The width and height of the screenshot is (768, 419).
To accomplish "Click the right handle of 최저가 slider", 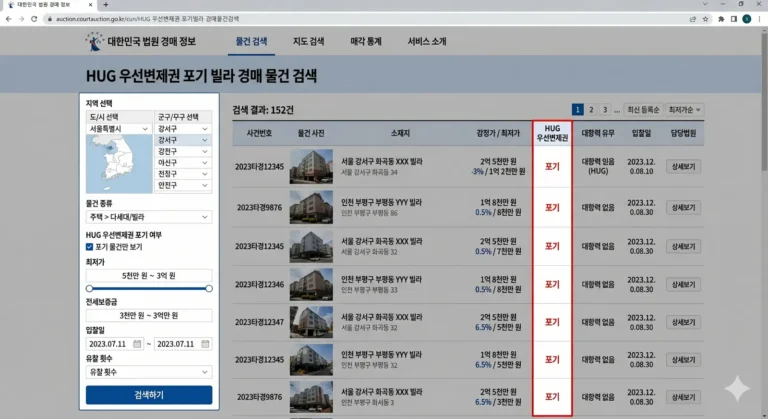I will pos(209,289).
